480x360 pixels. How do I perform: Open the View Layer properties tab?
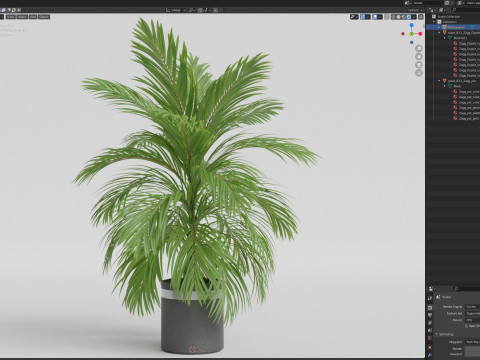(x=430, y=323)
